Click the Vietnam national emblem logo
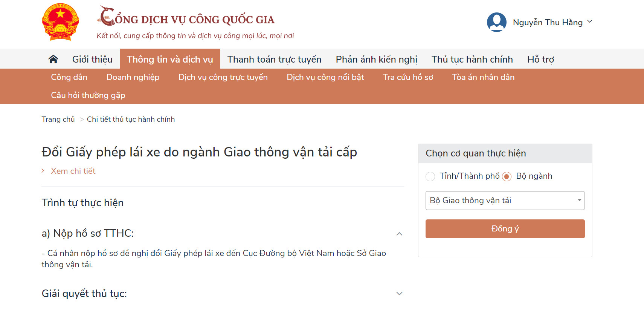Viewport: 644px width, 311px height. [x=60, y=22]
